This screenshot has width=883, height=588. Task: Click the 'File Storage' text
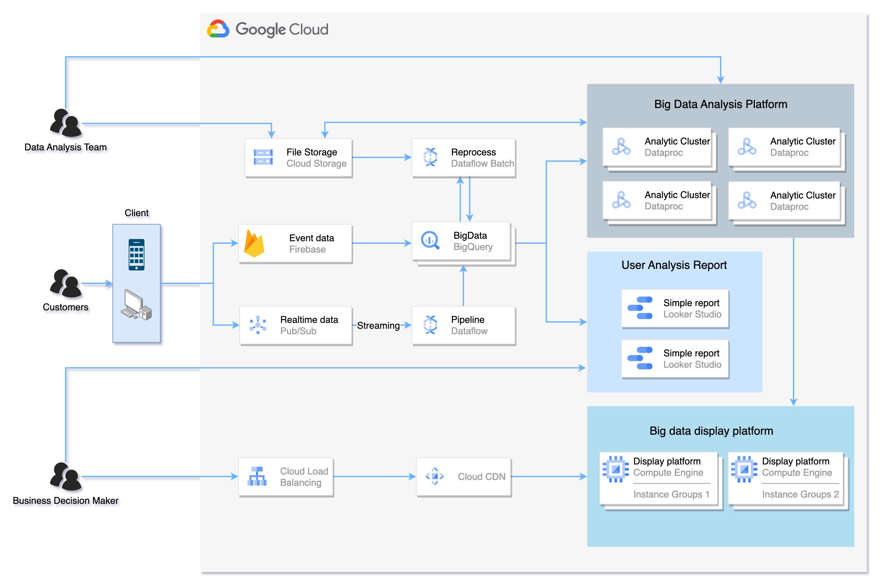pos(312,152)
